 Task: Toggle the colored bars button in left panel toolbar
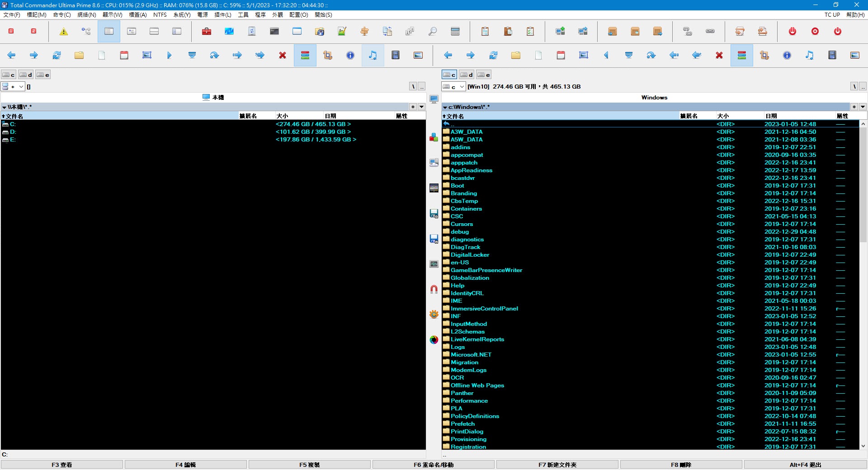(305, 55)
